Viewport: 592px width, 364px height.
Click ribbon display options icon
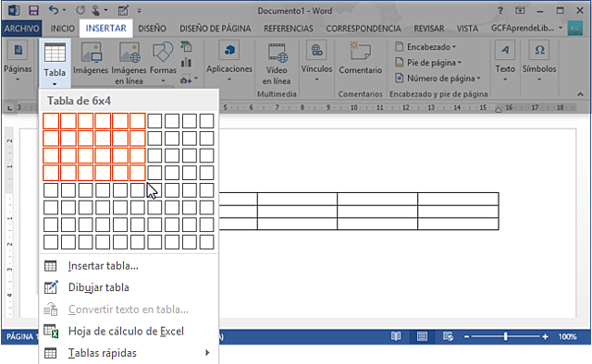pyautogui.click(x=520, y=10)
